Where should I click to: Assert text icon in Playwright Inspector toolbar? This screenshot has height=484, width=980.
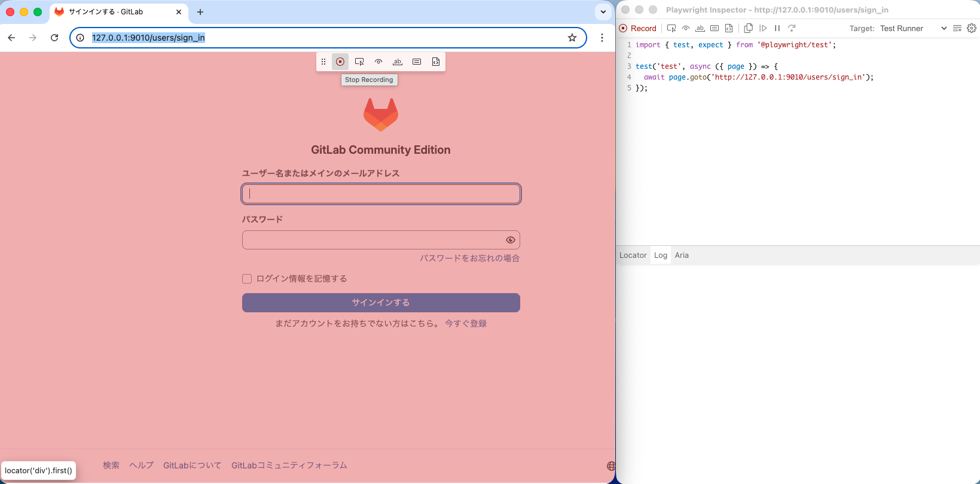700,28
